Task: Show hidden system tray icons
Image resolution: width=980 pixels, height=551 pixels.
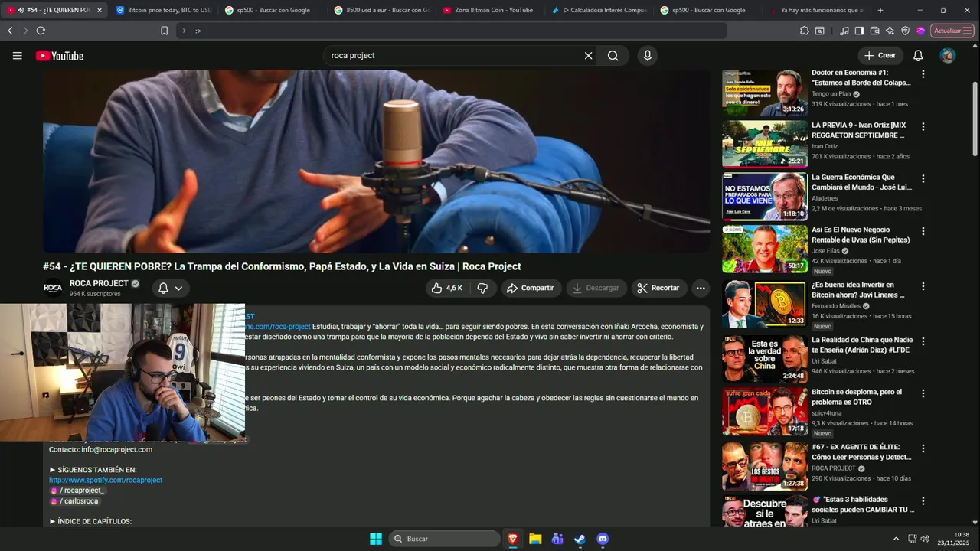Action: (x=897, y=539)
